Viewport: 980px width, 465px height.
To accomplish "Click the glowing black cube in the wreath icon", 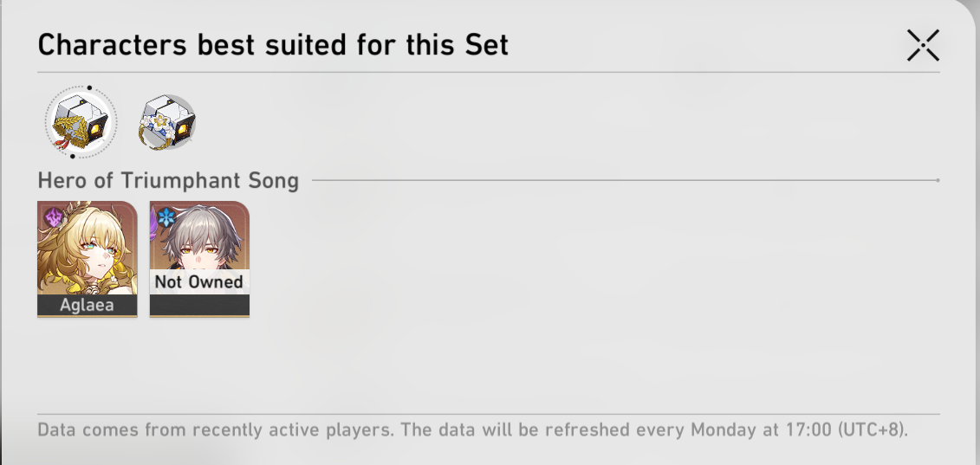I will (x=98, y=130).
